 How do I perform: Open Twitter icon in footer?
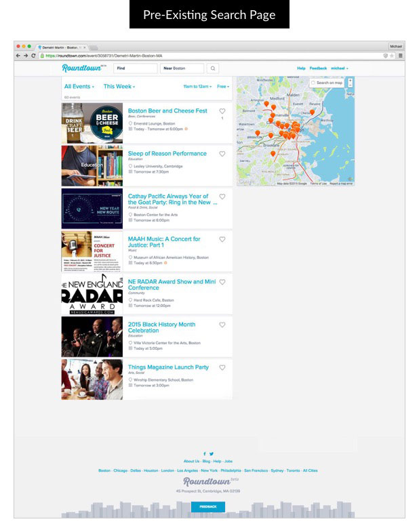[212, 453]
